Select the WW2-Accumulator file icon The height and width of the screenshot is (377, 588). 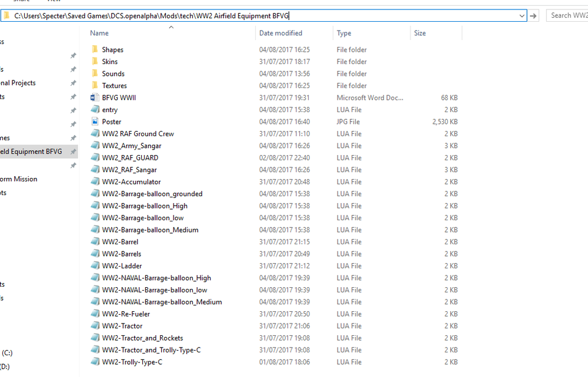tap(95, 181)
